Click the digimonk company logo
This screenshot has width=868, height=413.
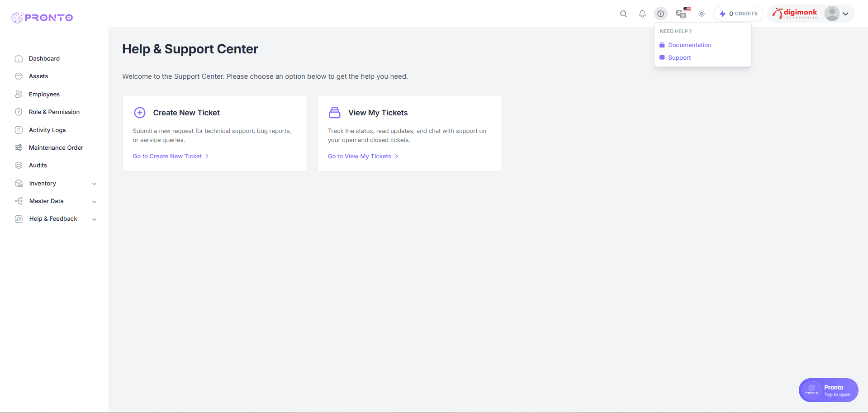795,14
